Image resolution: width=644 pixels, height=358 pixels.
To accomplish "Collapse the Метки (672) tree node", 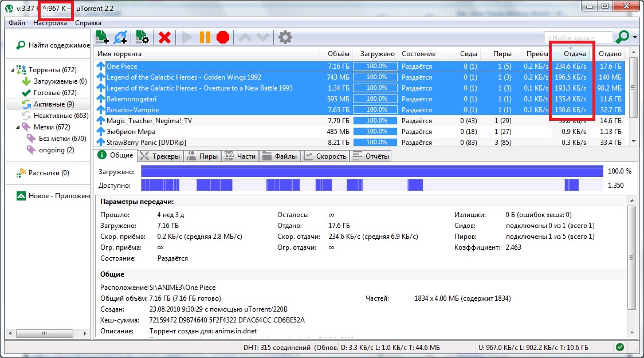I will [x=12, y=127].
